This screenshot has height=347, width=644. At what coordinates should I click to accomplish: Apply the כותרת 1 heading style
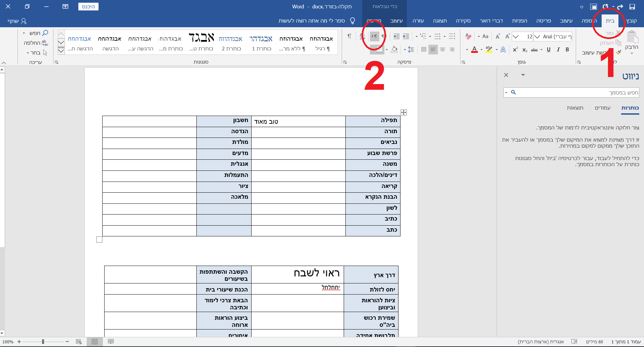tap(261, 43)
